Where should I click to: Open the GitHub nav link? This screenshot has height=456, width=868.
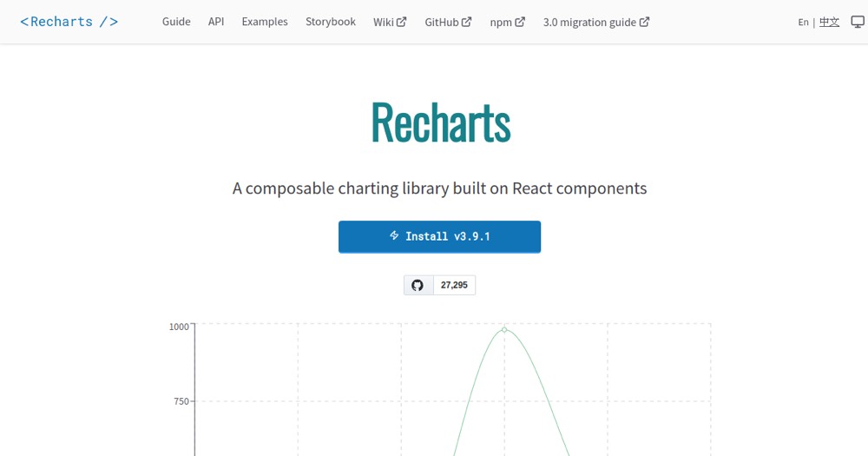pyautogui.click(x=448, y=23)
